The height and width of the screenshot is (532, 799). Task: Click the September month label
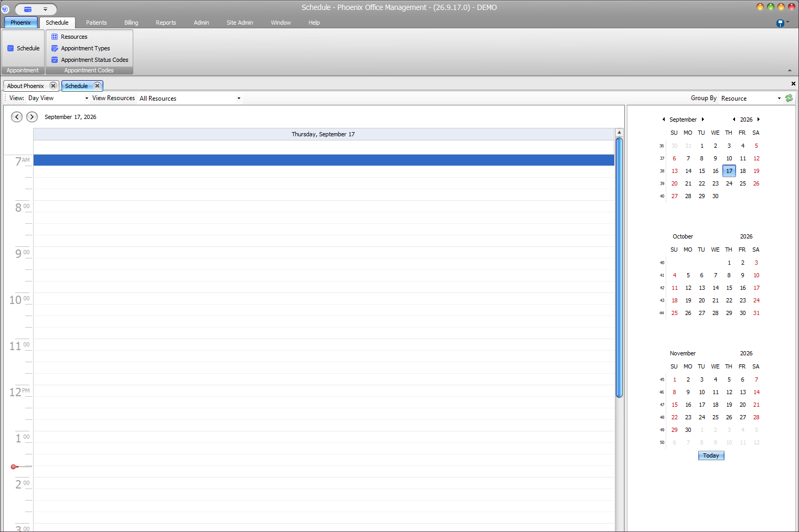pyautogui.click(x=683, y=120)
